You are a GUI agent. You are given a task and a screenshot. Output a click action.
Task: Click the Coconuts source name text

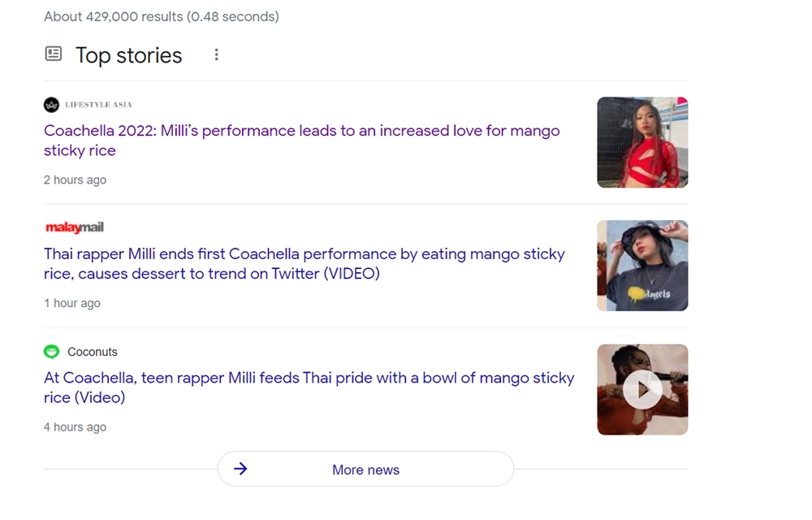(93, 352)
